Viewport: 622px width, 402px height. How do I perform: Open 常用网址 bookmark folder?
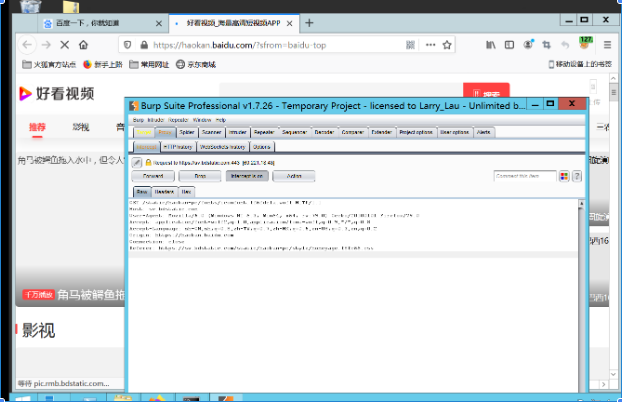click(x=149, y=64)
